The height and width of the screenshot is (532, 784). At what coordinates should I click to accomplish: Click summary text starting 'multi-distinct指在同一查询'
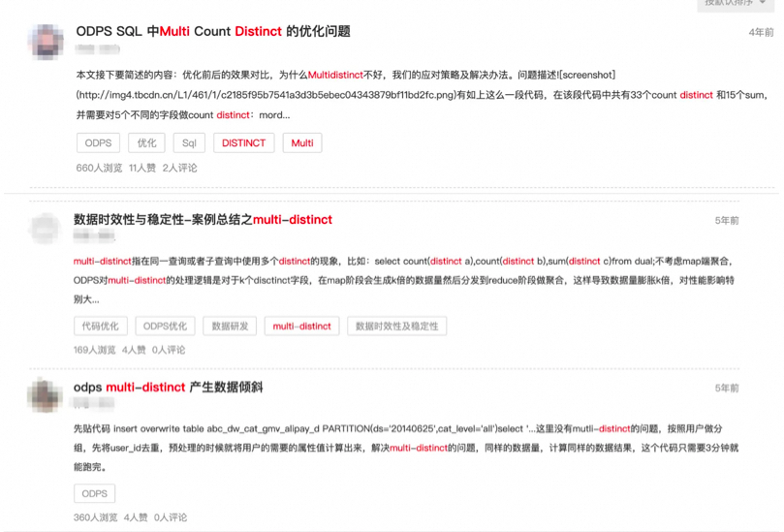(x=404, y=280)
